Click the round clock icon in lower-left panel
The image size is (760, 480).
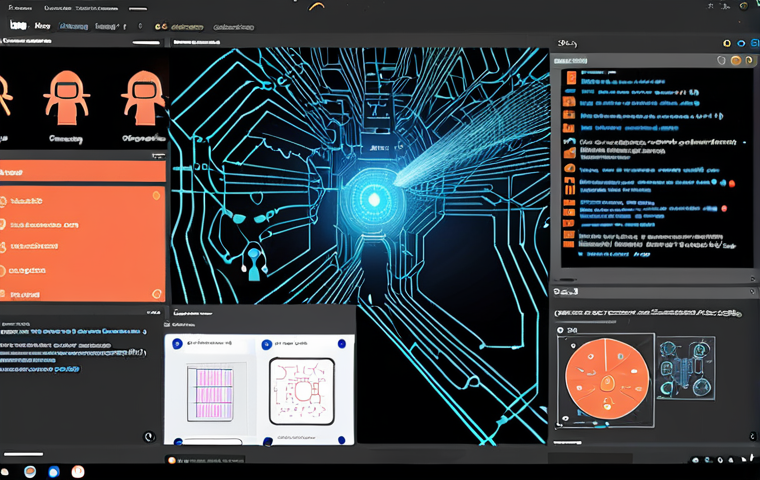pyautogui.click(x=148, y=437)
